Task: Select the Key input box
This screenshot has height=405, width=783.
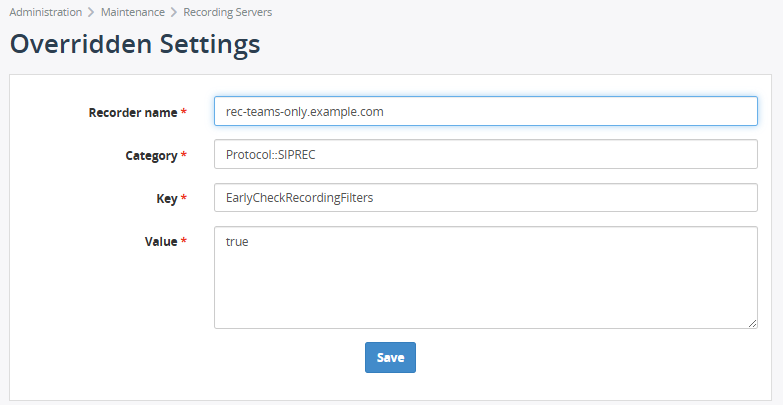Action: (x=485, y=198)
